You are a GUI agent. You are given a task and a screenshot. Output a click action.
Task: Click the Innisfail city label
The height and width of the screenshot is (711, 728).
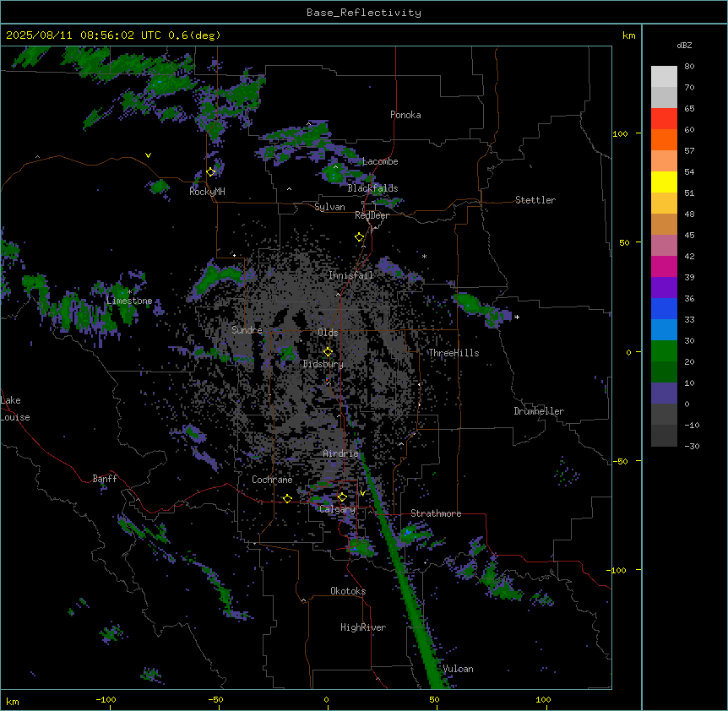tap(350, 275)
